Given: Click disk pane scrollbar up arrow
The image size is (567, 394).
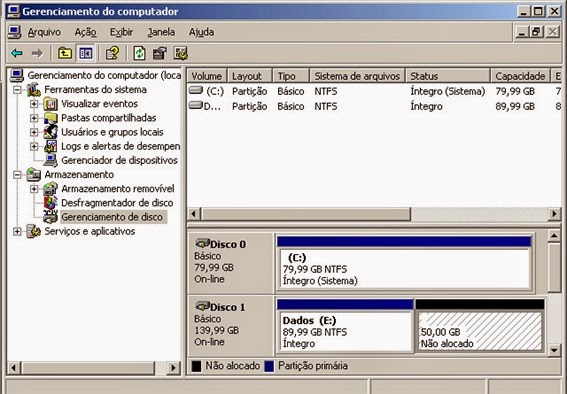Looking at the screenshot, I should tap(554, 236).
